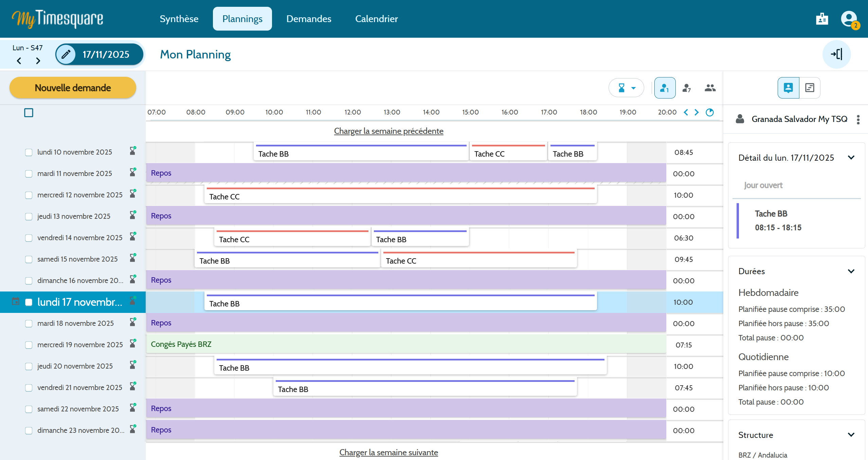This screenshot has width=868, height=460.
Task: Switch to the team group view icon
Action: coord(710,88)
